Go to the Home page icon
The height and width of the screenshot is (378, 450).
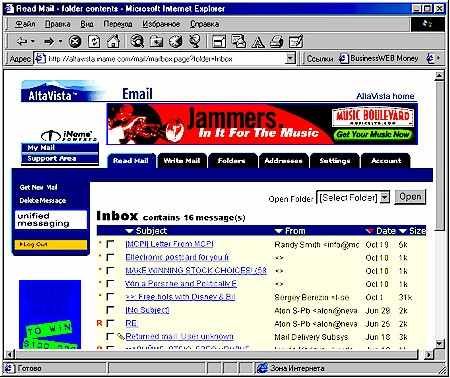tap(113, 42)
